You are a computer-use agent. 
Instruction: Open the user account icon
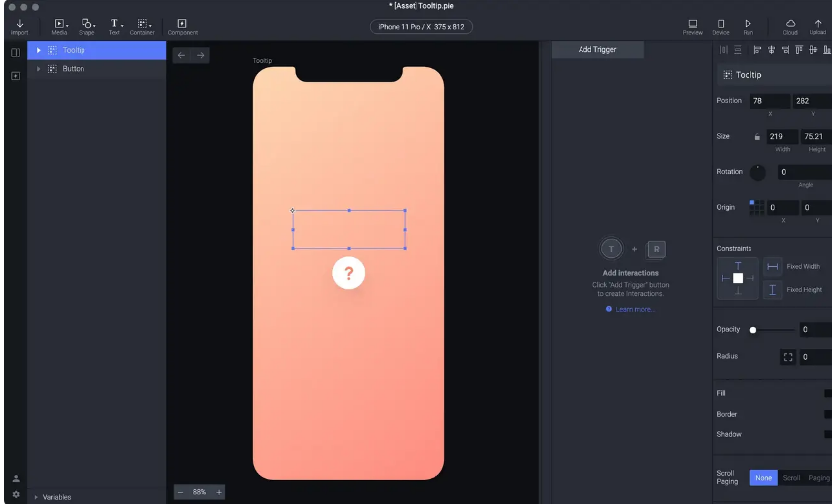point(16,478)
